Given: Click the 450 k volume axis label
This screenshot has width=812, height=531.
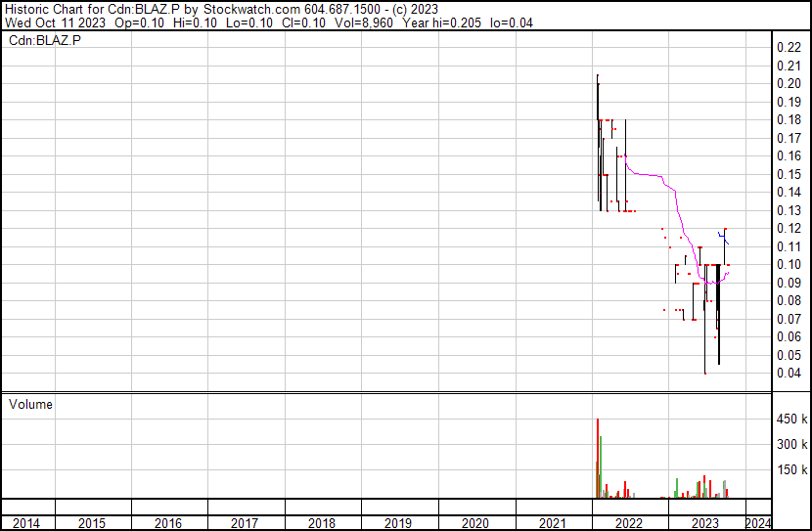Looking at the screenshot, I should [790, 419].
